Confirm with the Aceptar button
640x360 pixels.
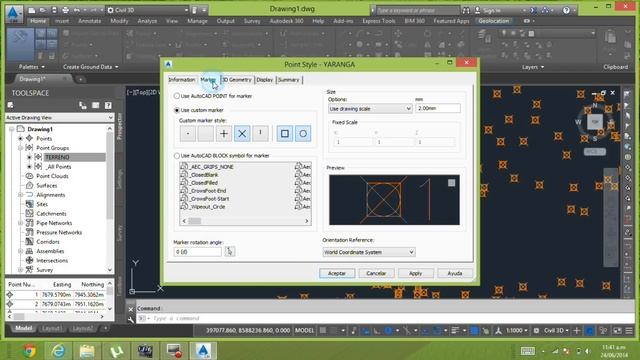click(337, 273)
